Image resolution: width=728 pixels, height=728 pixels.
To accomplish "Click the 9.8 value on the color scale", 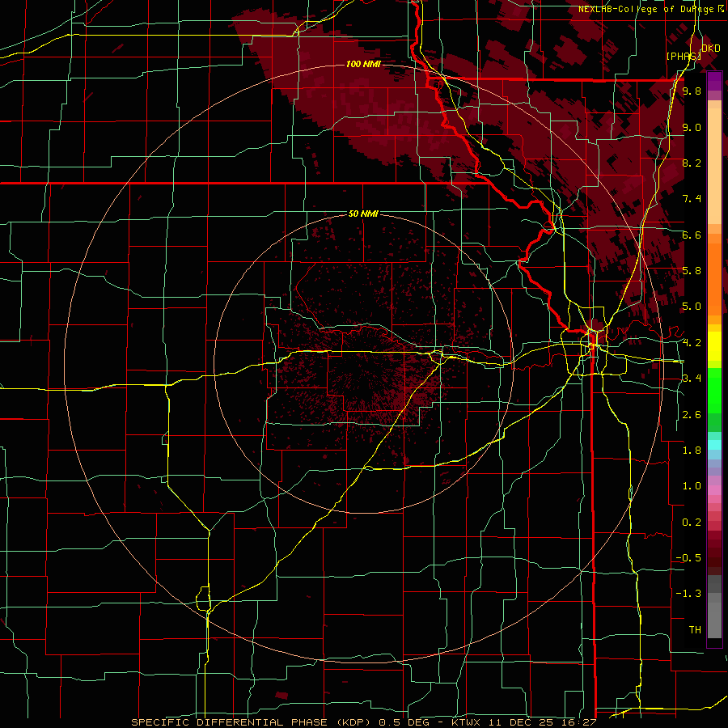I will (x=692, y=91).
